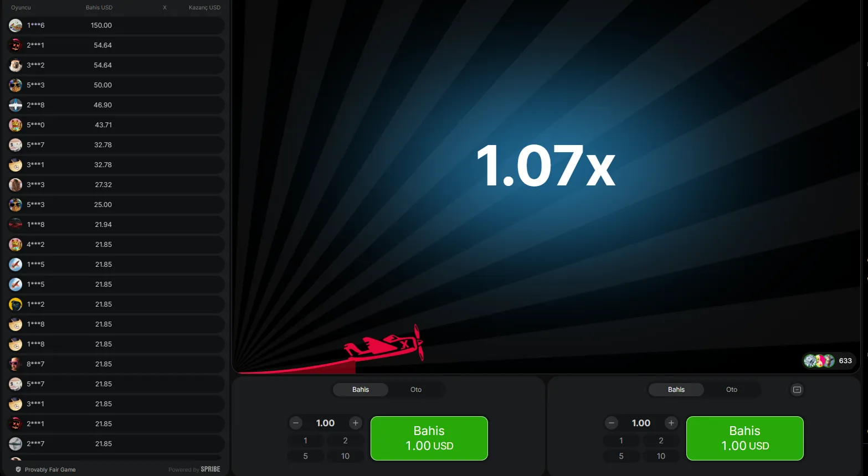Select the Bahis tab in the second bet panel
The width and height of the screenshot is (868, 476).
pos(676,390)
